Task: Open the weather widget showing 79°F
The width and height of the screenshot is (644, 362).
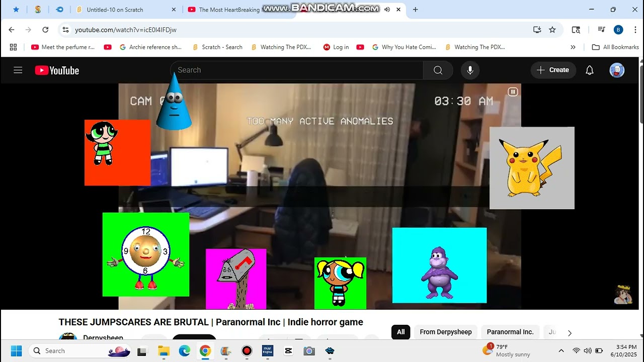Action: click(x=507, y=350)
